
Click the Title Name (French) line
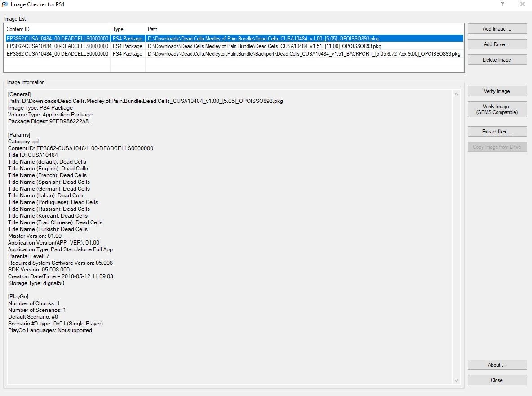48,175
